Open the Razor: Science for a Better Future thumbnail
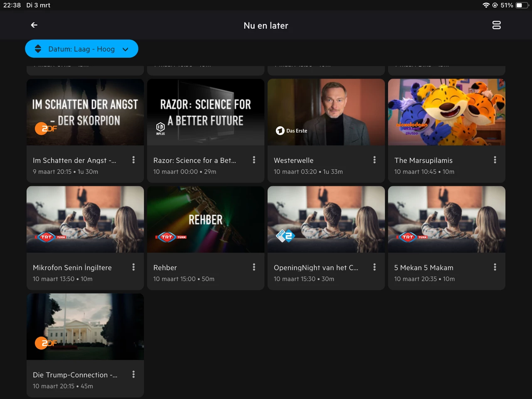This screenshot has width=532, height=399. click(x=206, y=112)
